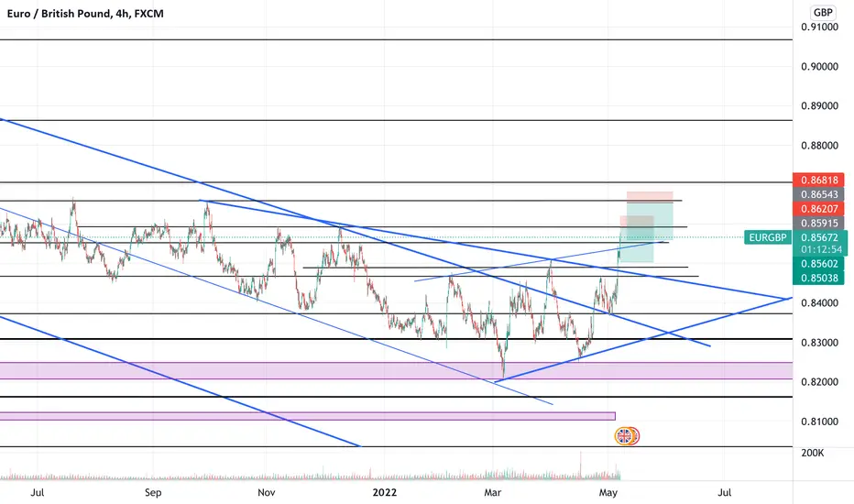Click the 0.81000 price scale label
Image resolution: width=854 pixels, height=504 pixels.
pos(820,422)
